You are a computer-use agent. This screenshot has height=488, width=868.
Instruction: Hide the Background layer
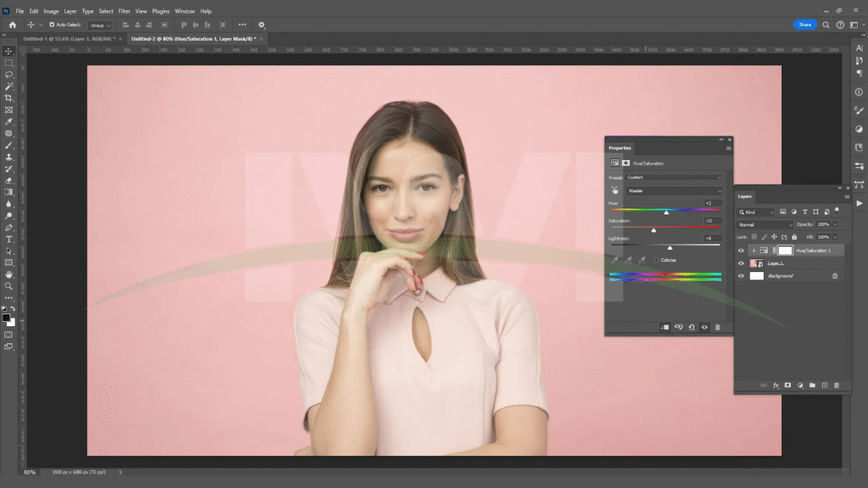tap(741, 276)
